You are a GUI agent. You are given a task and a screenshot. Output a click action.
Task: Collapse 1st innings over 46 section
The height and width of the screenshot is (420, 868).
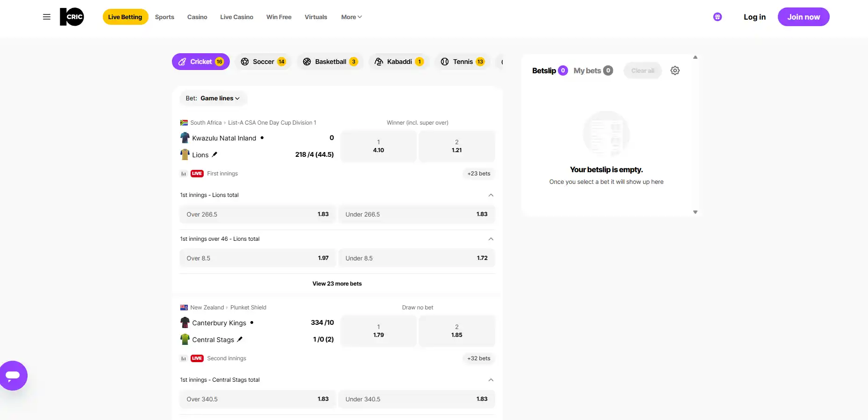491,239
